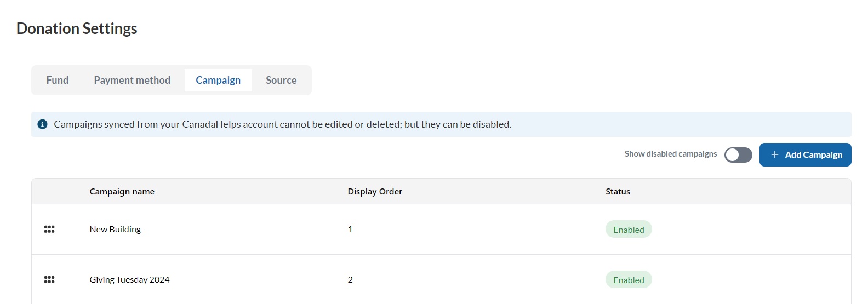Open the Payment method tab
The height and width of the screenshot is (304, 868).
pos(132,81)
